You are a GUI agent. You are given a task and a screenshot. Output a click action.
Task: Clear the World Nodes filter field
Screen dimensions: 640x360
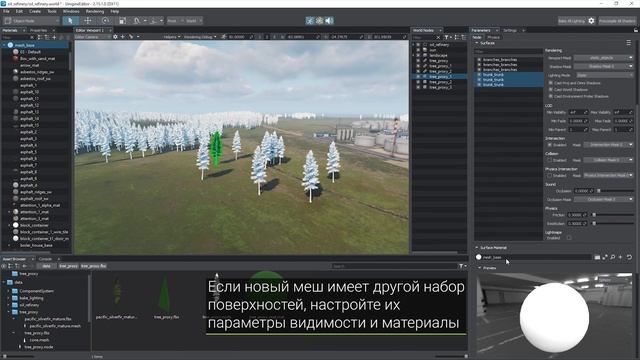[438, 38]
